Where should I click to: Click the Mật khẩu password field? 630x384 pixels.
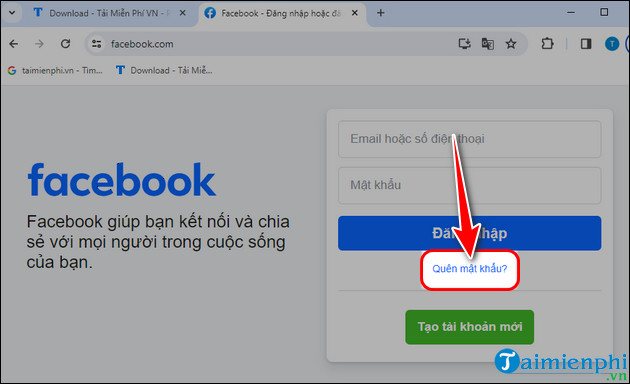(x=469, y=186)
